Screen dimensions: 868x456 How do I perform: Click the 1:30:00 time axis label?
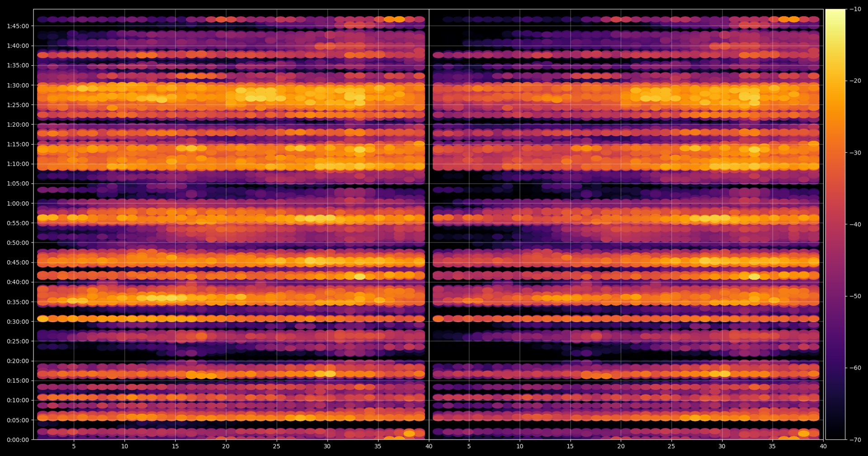(18, 85)
